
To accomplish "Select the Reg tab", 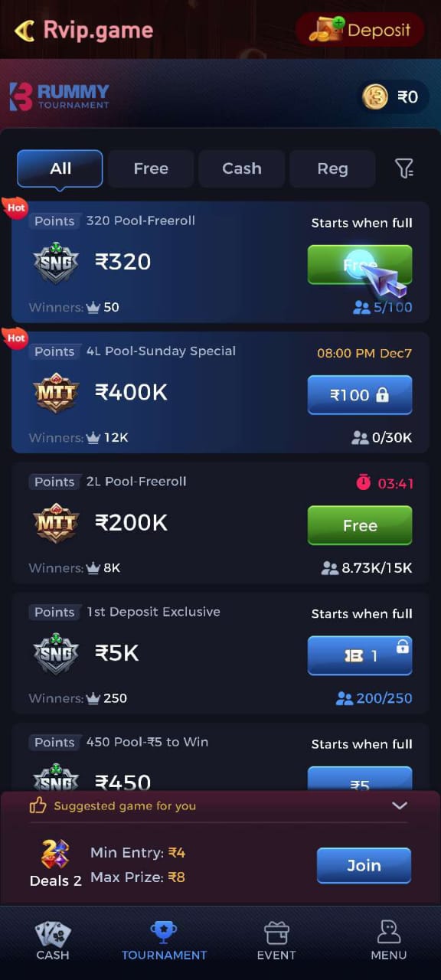I will (x=332, y=168).
